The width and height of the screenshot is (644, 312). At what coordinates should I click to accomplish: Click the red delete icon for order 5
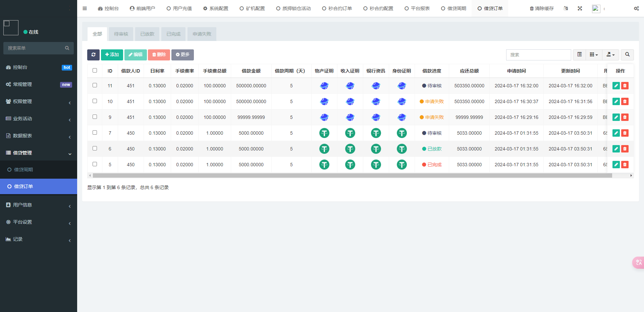click(x=625, y=165)
